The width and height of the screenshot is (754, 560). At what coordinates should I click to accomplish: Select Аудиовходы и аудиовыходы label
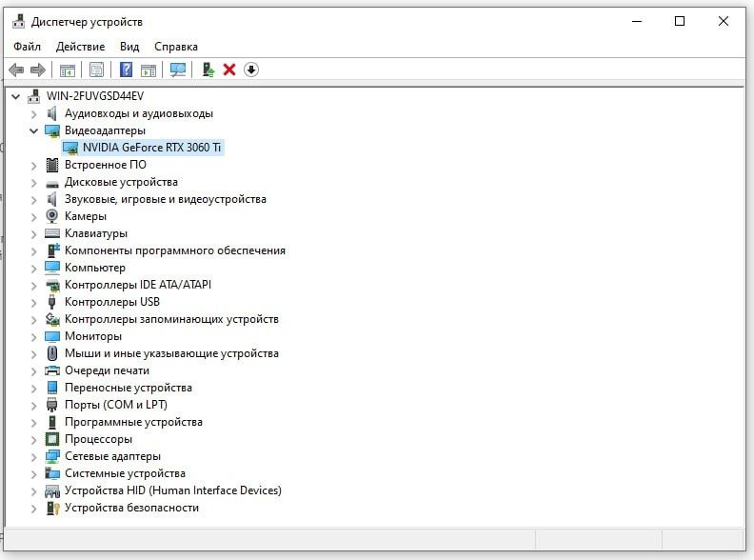point(138,113)
